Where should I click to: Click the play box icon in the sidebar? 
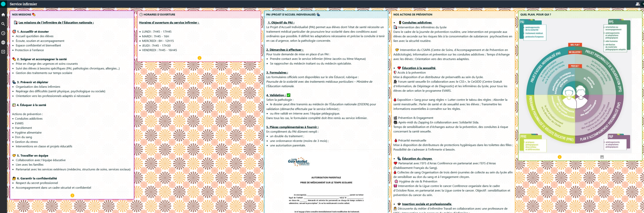(x=3, y=52)
